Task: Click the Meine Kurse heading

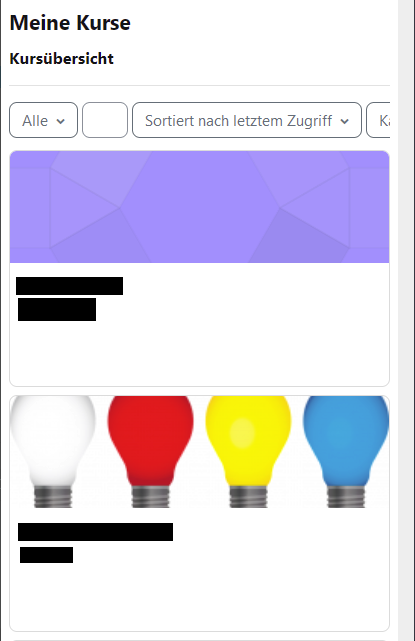Action: 70,22
